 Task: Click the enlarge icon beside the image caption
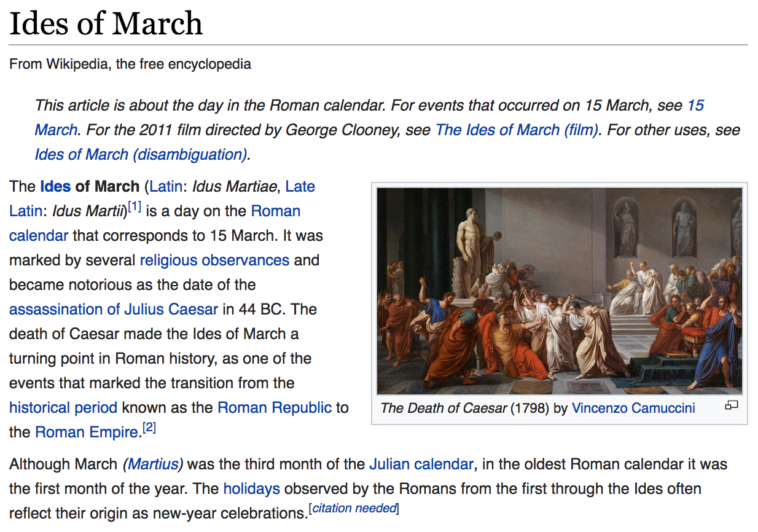click(x=731, y=405)
